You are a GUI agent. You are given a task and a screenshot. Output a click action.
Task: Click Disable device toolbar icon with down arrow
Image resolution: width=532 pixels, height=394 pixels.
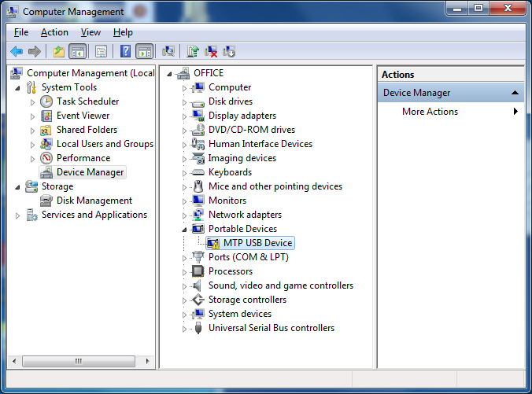pyautogui.click(x=229, y=52)
